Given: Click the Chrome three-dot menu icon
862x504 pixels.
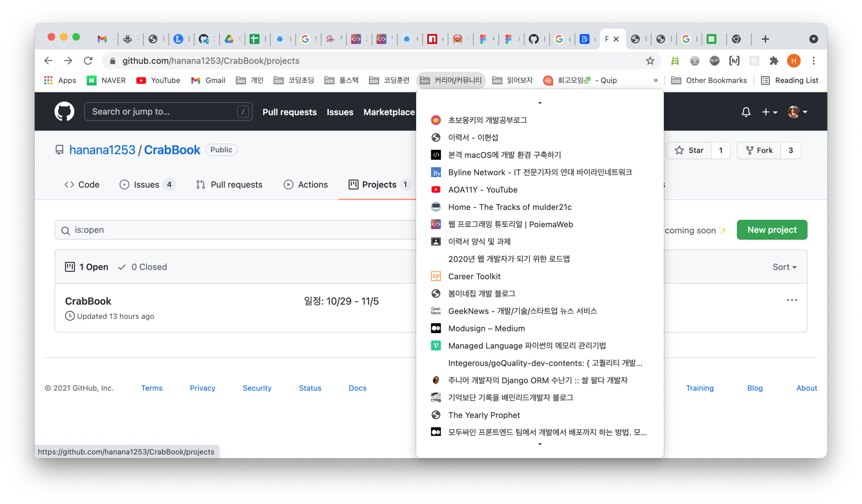Looking at the screenshot, I should 813,61.
